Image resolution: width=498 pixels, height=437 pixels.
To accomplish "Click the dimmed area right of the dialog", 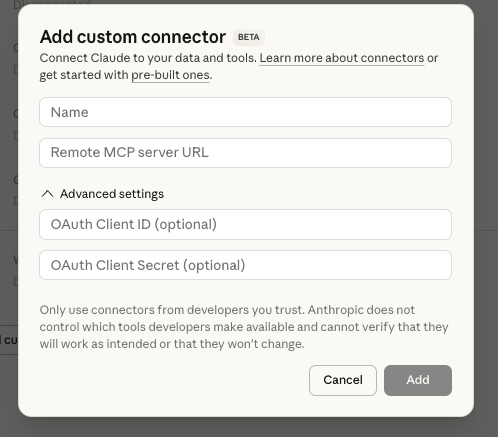I will point(486,218).
